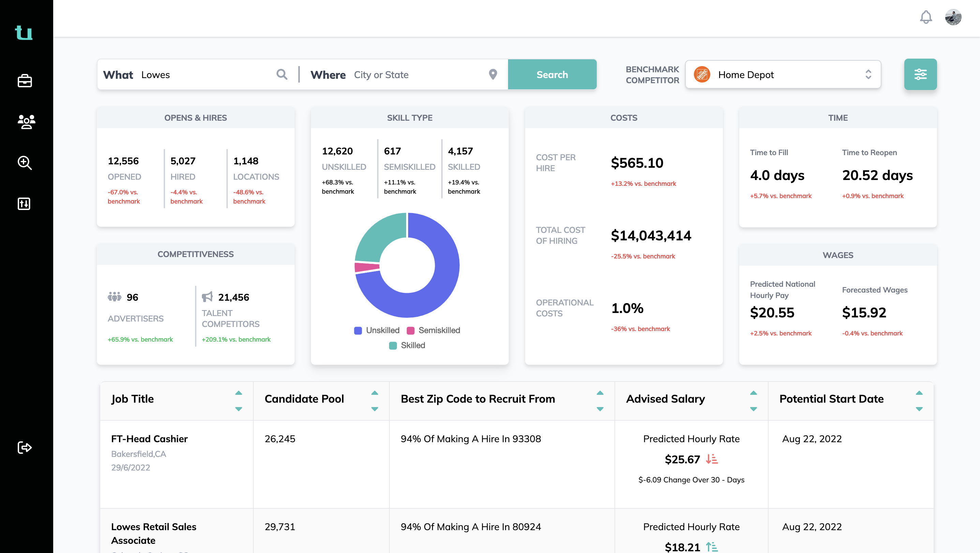Open the teal filter settings button
The height and width of the screenshot is (553, 980).
coord(920,74)
